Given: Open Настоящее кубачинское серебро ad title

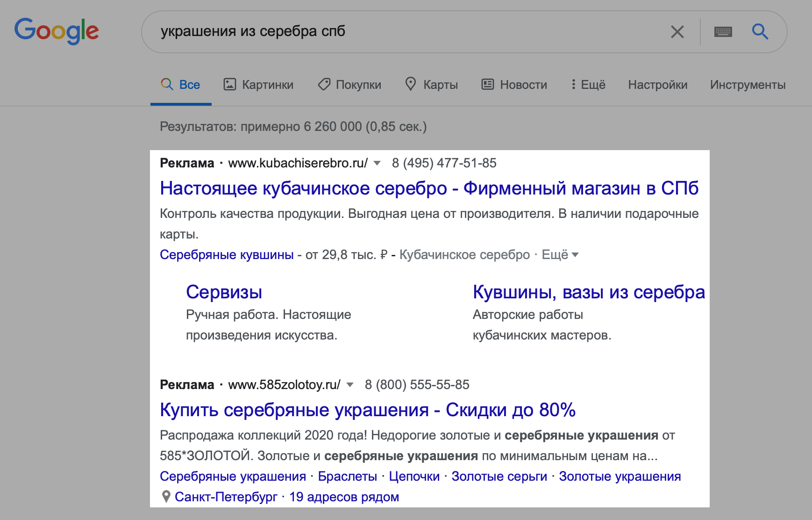Looking at the screenshot, I should [x=429, y=188].
